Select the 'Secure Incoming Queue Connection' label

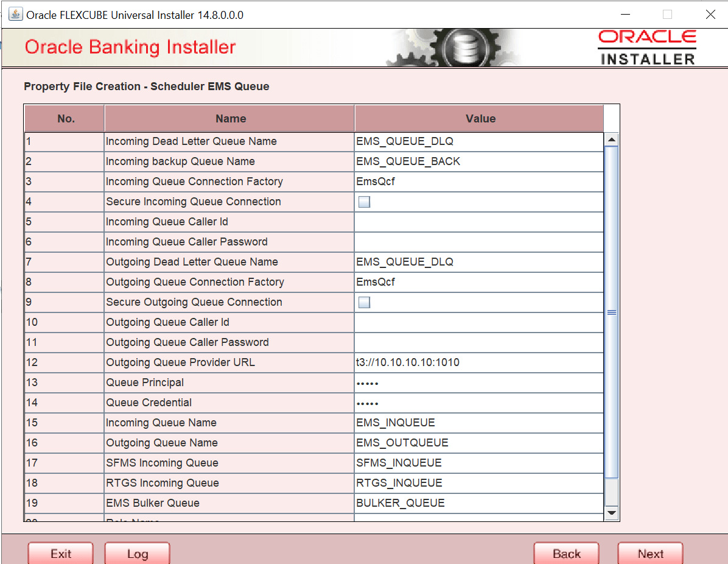click(x=194, y=202)
